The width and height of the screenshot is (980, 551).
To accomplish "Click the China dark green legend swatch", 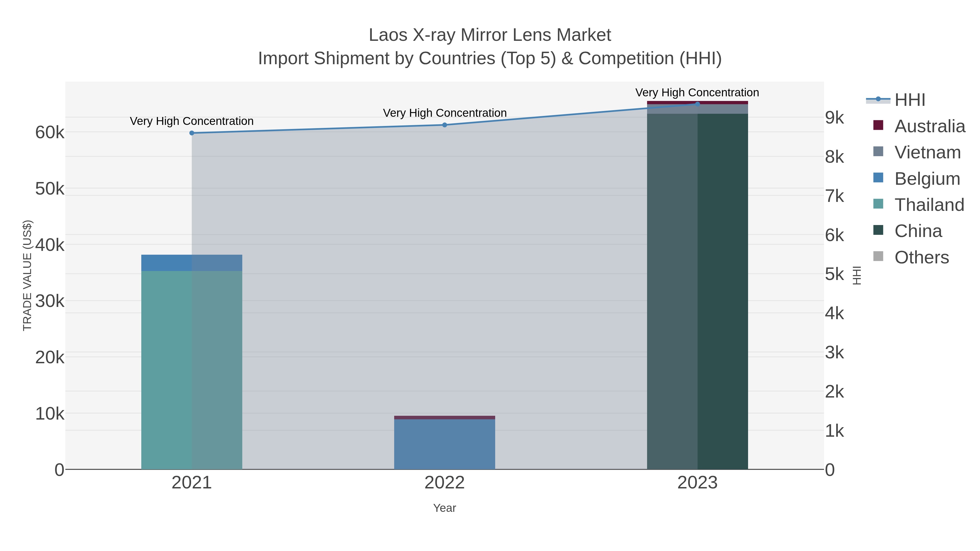I will (x=878, y=230).
